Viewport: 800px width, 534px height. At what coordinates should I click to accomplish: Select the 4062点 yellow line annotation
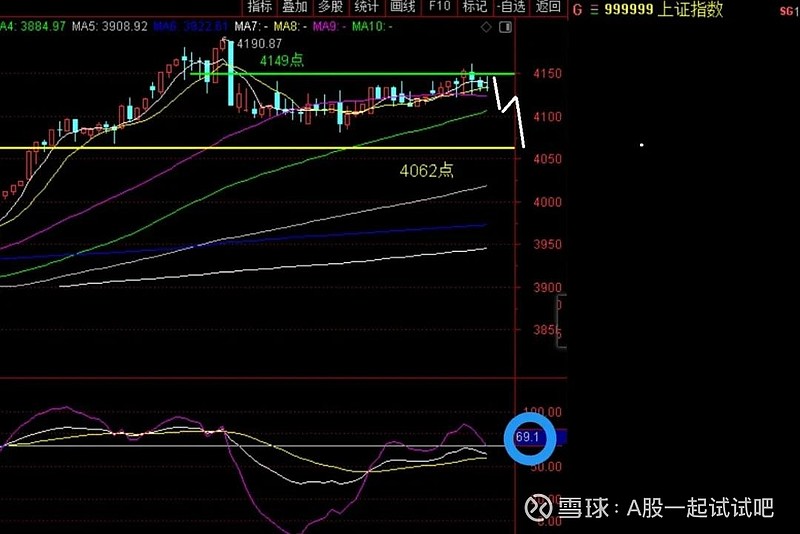pos(427,170)
